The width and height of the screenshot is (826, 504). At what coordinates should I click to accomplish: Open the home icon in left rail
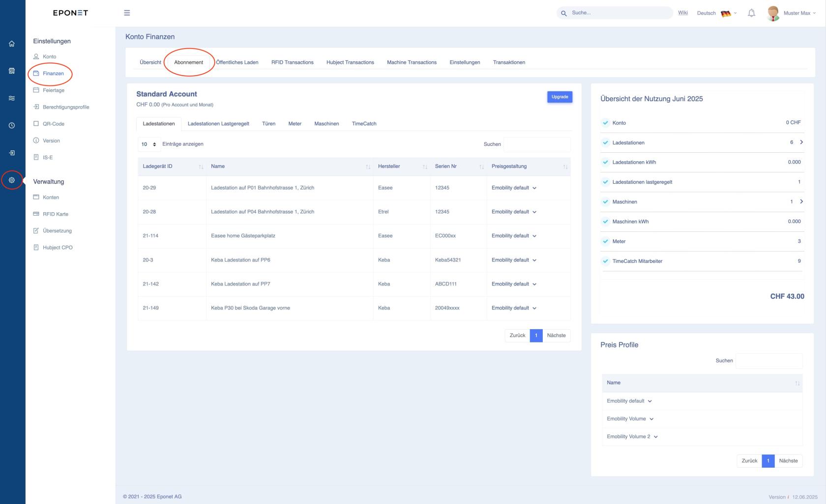12,44
